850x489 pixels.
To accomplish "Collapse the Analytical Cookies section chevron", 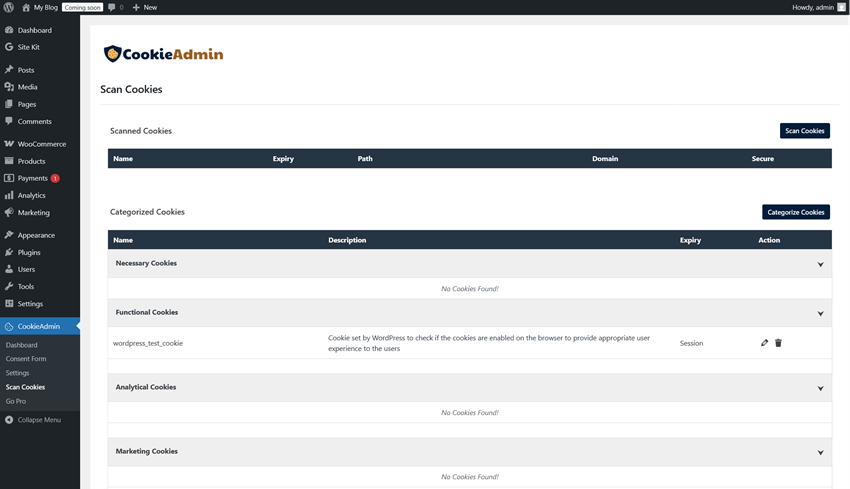I will click(x=820, y=389).
